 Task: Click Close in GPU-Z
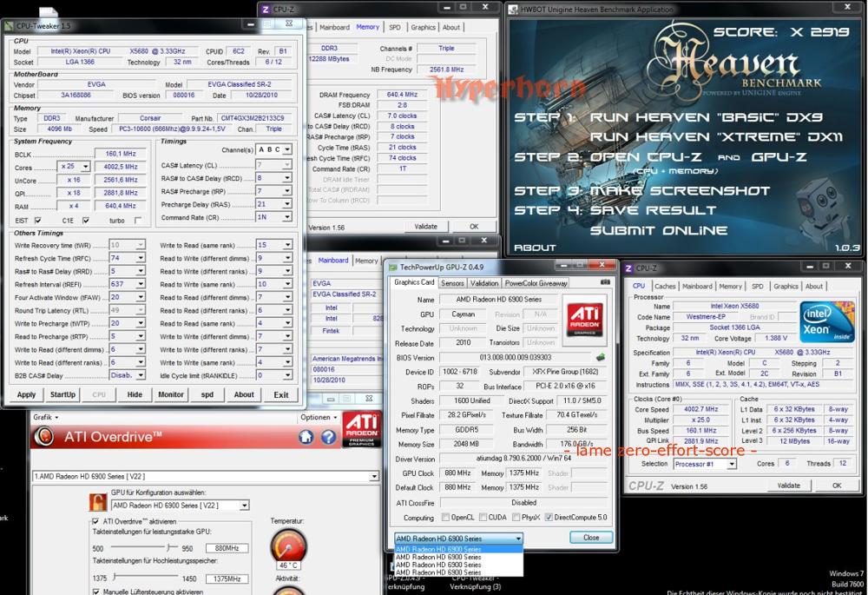591,538
